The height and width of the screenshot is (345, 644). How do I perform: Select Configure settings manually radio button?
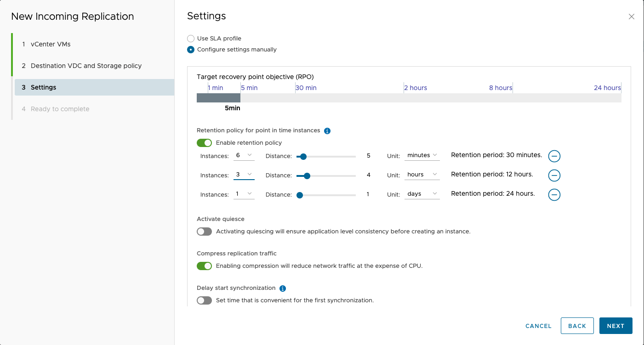pos(191,50)
